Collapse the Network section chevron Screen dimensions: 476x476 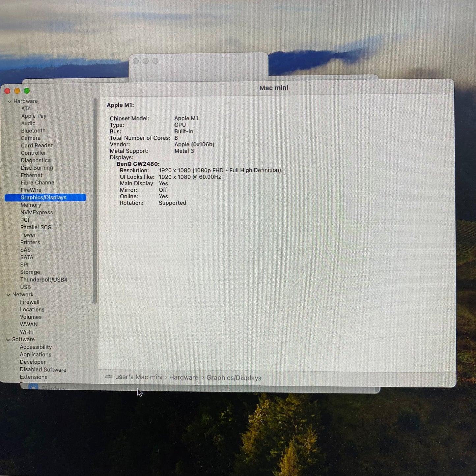[8, 295]
